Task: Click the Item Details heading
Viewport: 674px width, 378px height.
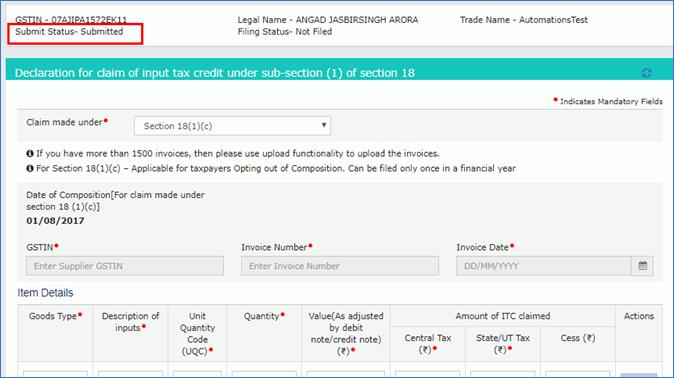Action: click(x=45, y=293)
